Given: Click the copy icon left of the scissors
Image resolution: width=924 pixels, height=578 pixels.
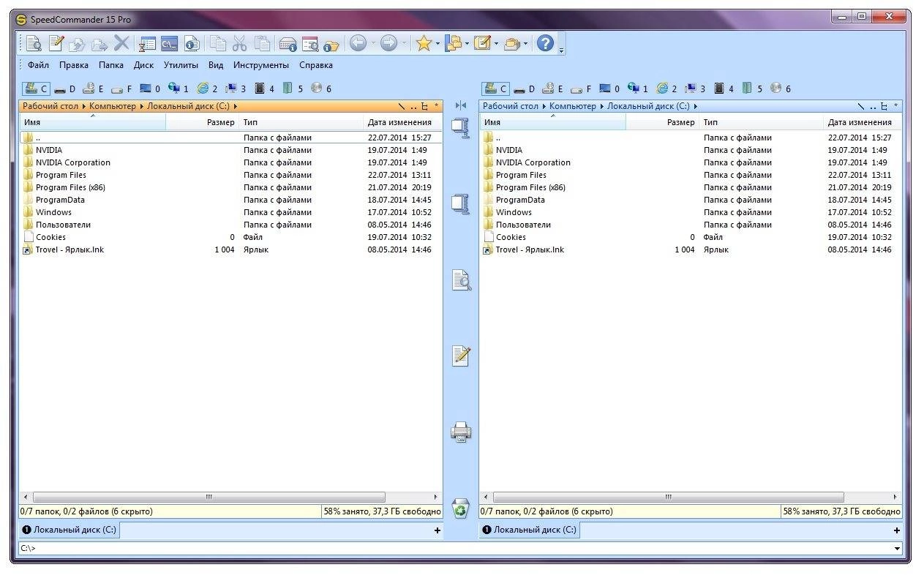Looking at the screenshot, I should (x=217, y=44).
